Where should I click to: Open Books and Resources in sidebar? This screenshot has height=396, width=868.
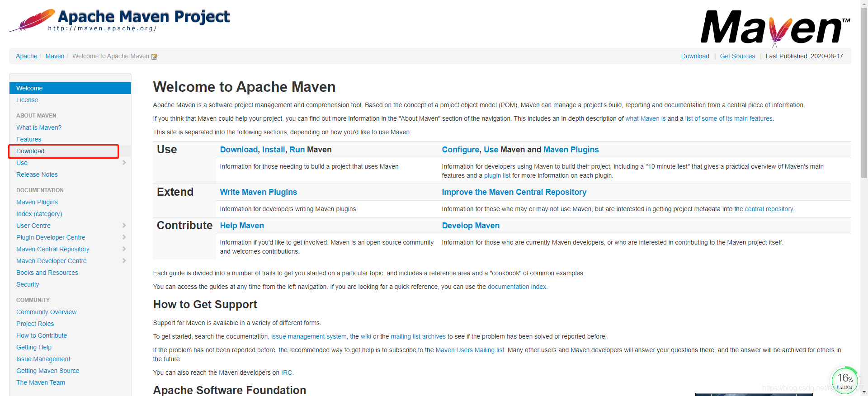pos(47,273)
